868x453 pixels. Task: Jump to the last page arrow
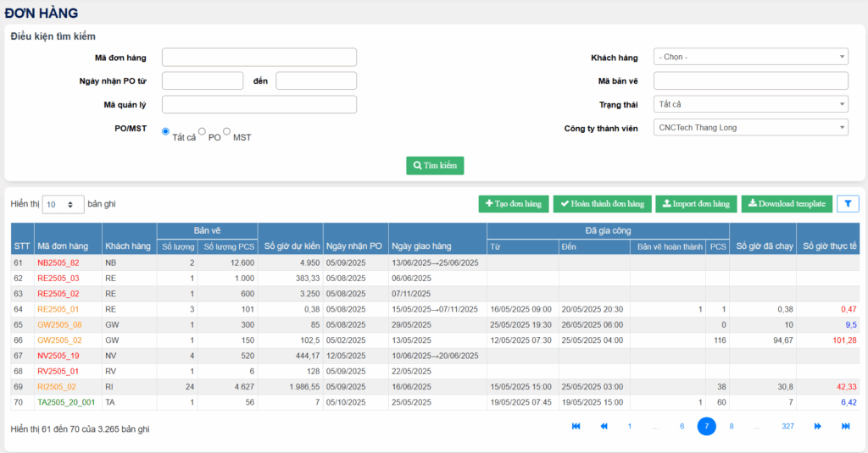click(845, 427)
